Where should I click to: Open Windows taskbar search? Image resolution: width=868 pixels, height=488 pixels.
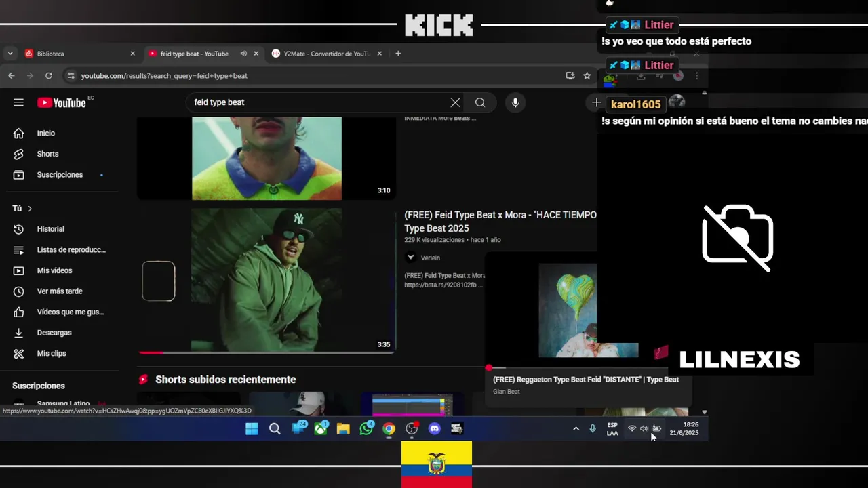(275, 428)
